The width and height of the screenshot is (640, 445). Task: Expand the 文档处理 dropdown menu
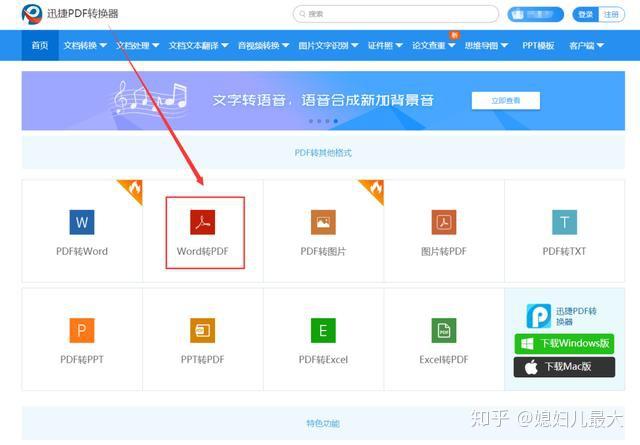tap(138, 45)
